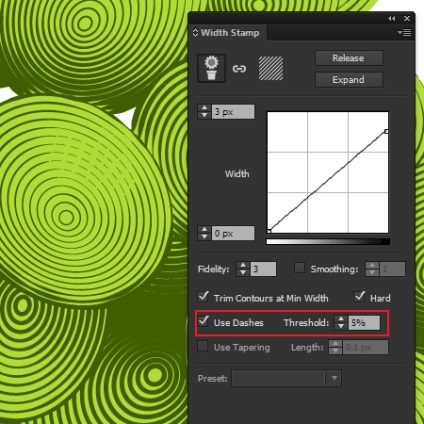This screenshot has height=424, width=424.
Task: Click the diagonal hatch pattern icon
Action: click(x=271, y=68)
